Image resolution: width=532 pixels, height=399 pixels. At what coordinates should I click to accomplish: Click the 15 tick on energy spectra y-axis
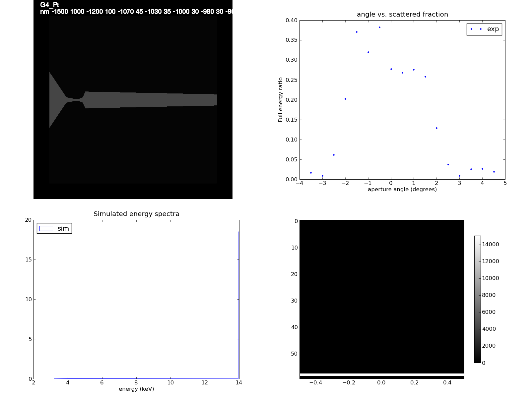pyautogui.click(x=29, y=259)
